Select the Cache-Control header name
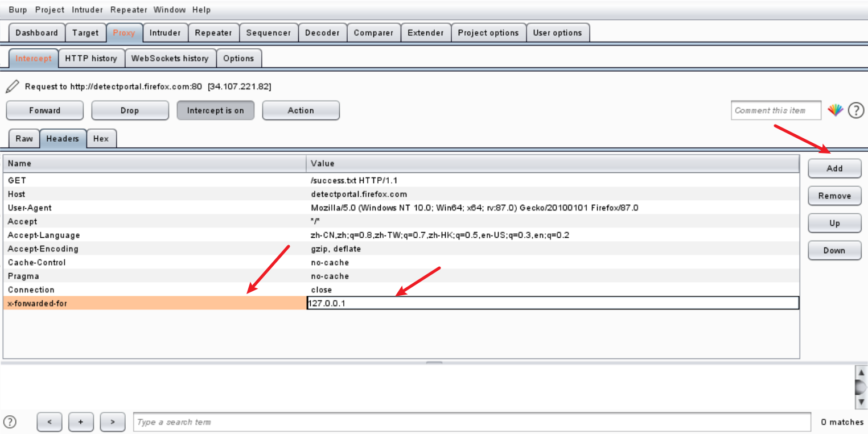Viewport: 868px width, 434px height. click(x=36, y=262)
